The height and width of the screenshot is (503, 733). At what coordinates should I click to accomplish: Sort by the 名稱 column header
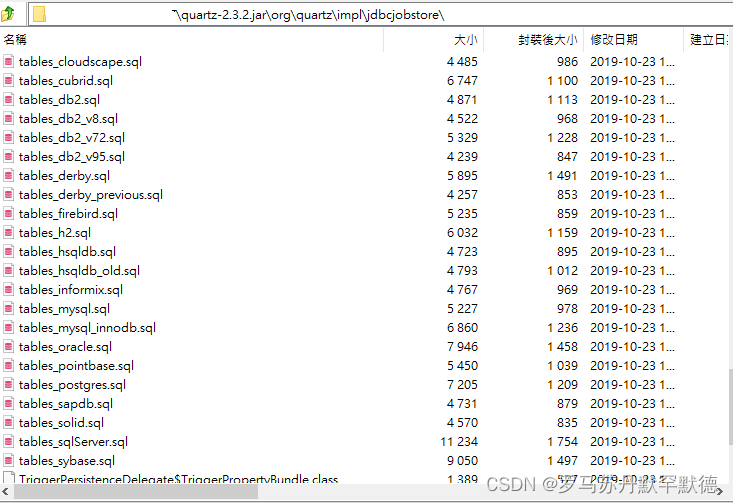coord(192,40)
